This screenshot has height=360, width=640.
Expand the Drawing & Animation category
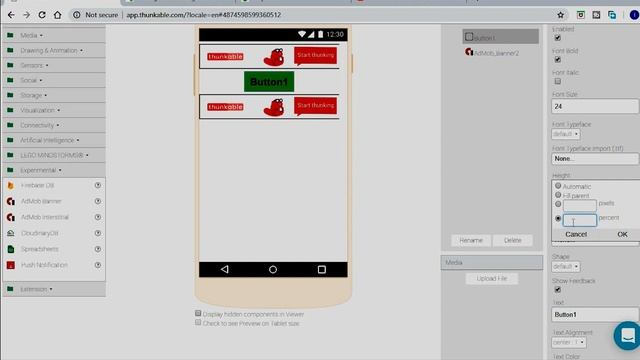54,51
